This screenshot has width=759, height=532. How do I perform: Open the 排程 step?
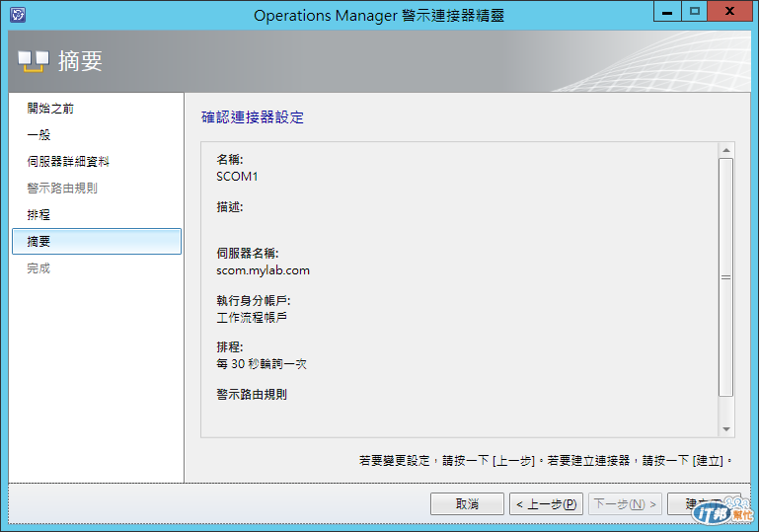38,215
